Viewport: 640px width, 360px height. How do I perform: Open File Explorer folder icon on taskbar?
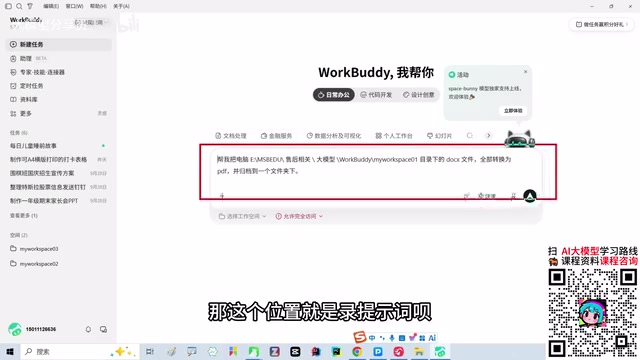pyautogui.click(x=419, y=351)
